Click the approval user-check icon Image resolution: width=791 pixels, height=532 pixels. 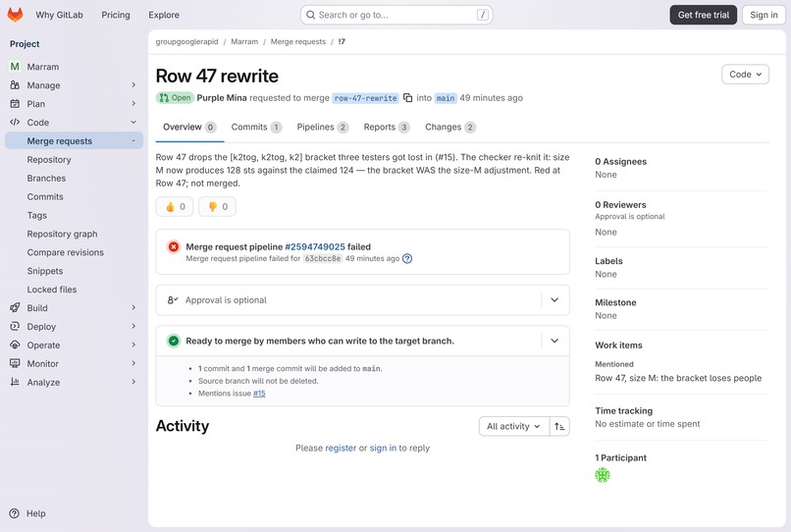(173, 300)
